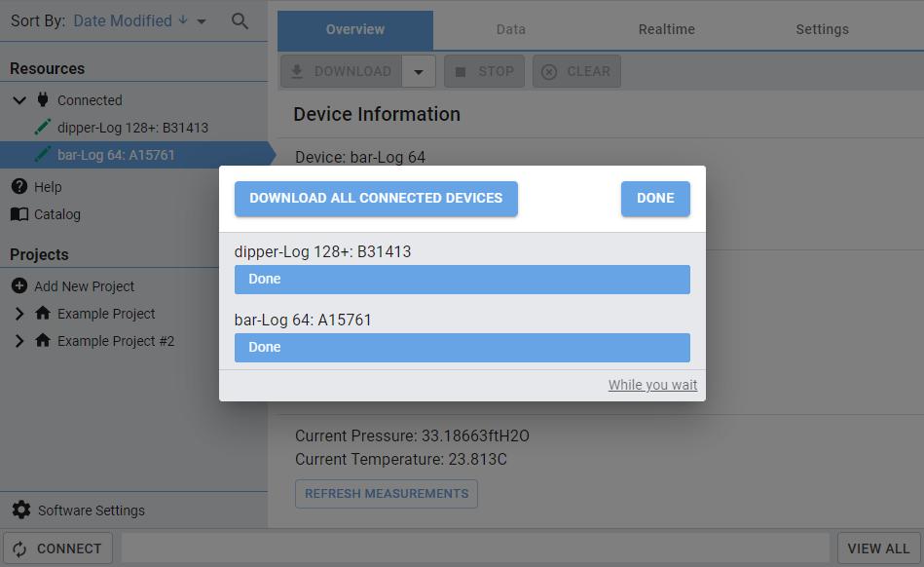924x567 pixels.
Task: Click the Date Modified sort label
Action: [123, 20]
